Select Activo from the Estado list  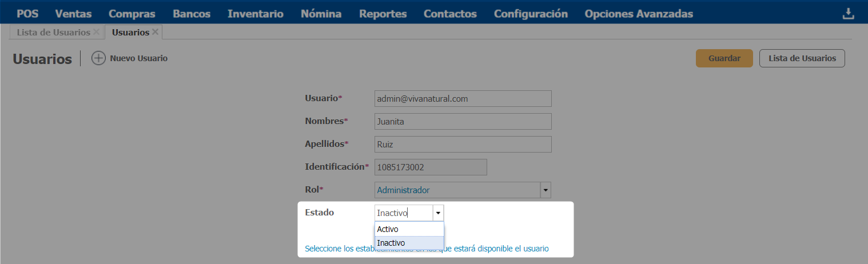pos(409,229)
